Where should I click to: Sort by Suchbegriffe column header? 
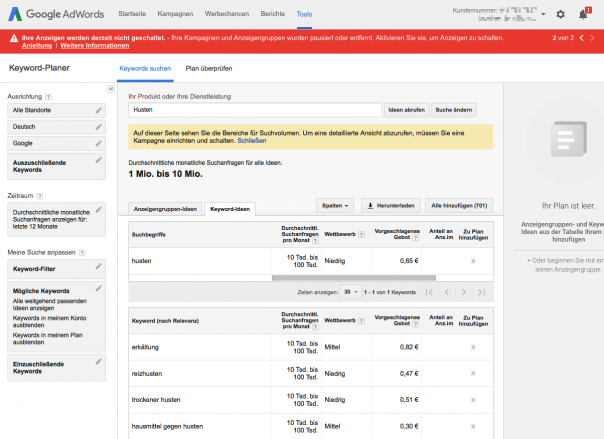point(149,235)
